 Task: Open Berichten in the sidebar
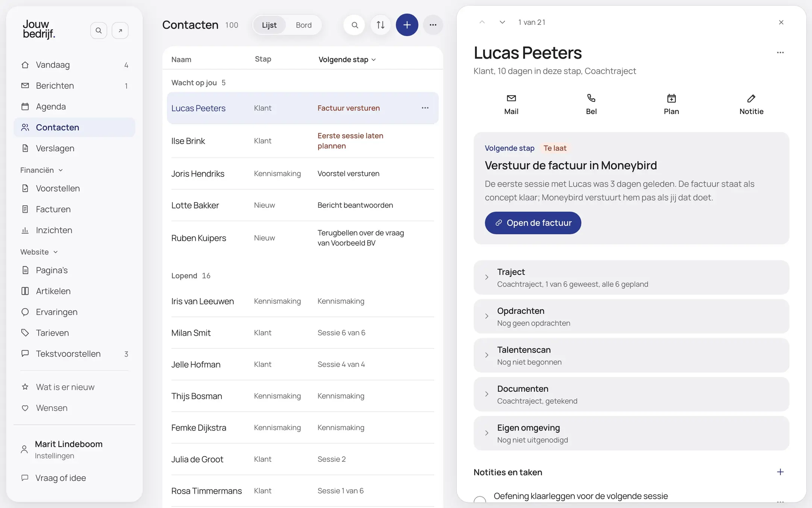(x=74, y=86)
